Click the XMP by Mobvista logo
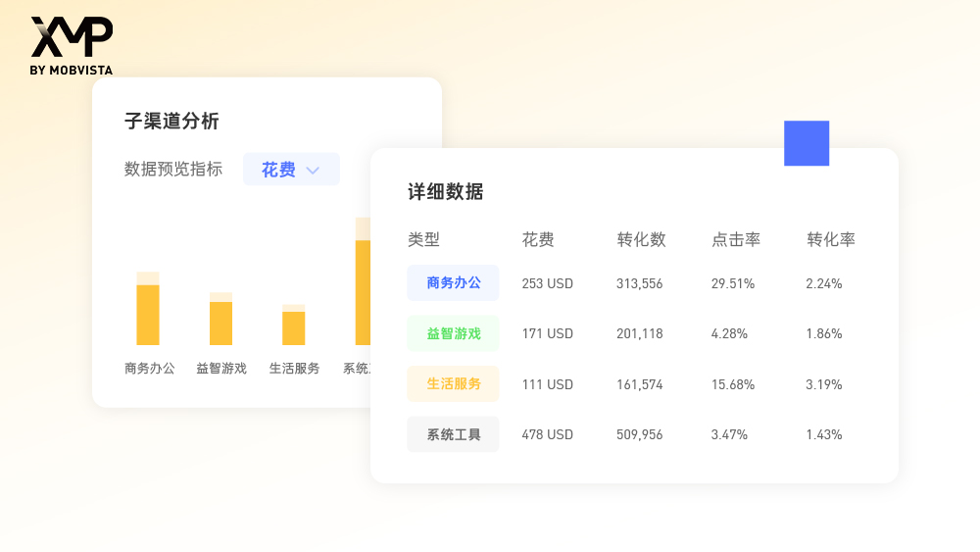 [x=72, y=46]
